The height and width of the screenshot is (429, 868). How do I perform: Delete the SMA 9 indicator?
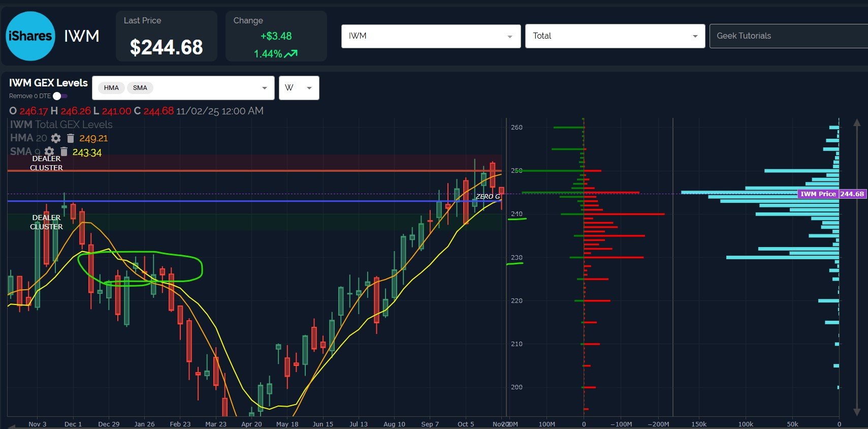[64, 151]
